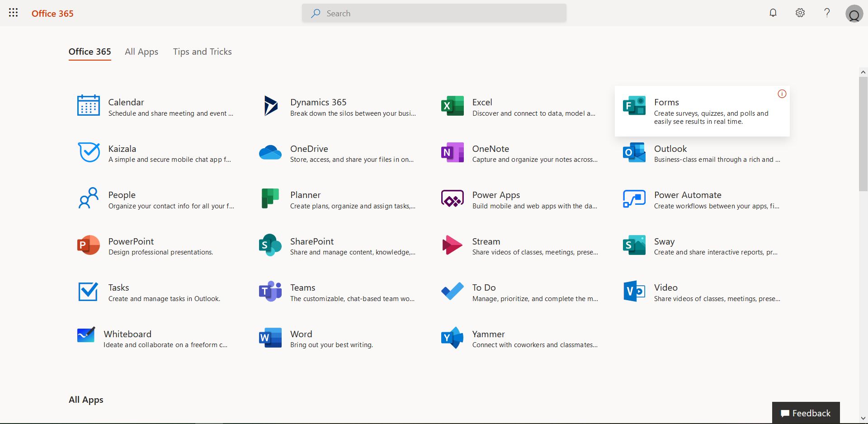Click the PowerPoint app icon
868x424 pixels.
tap(89, 245)
